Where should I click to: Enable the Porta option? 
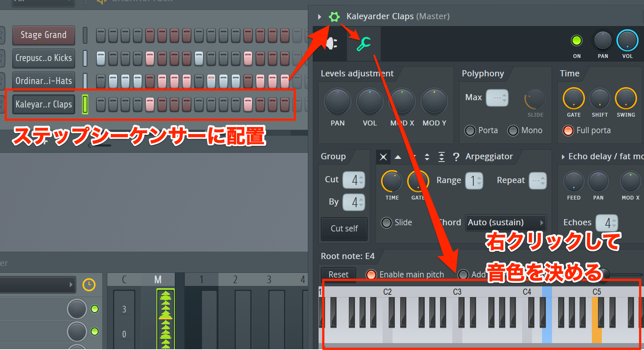pyautogui.click(x=470, y=131)
